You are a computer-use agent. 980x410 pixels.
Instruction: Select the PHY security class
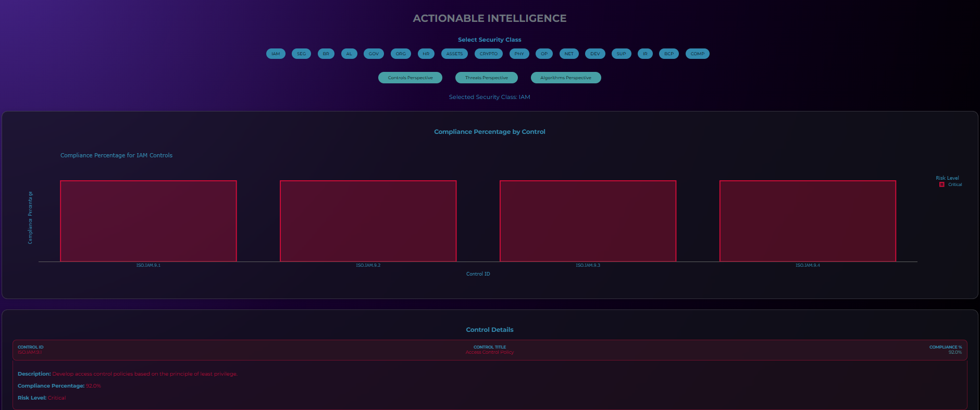tap(519, 54)
